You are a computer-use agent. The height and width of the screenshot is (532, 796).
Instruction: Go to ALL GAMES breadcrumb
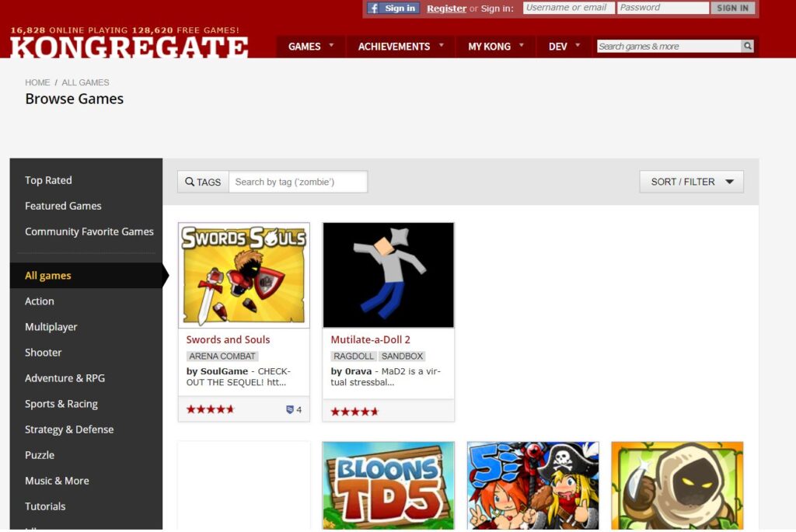tap(86, 82)
